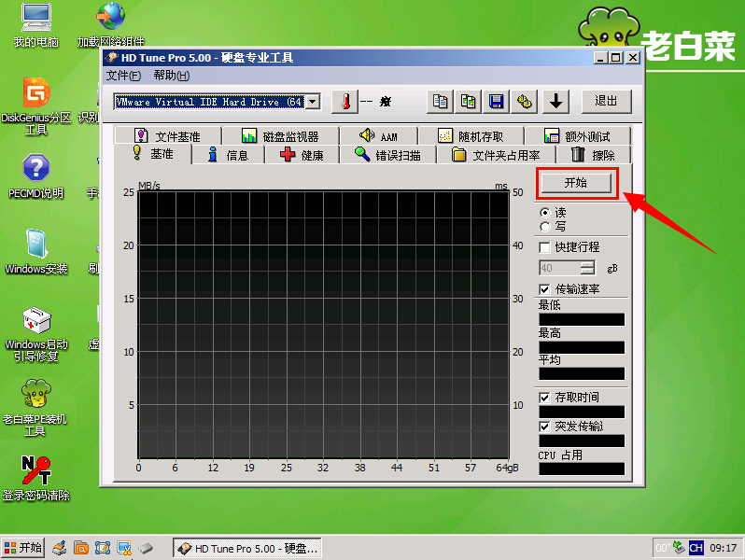This screenshot has height=560, width=745.
Task: Open the PECMD说明 desktop icon
Action: coord(36,176)
